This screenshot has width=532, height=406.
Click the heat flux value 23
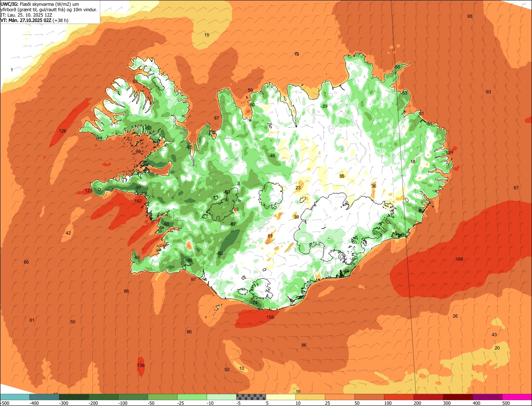tap(298, 188)
